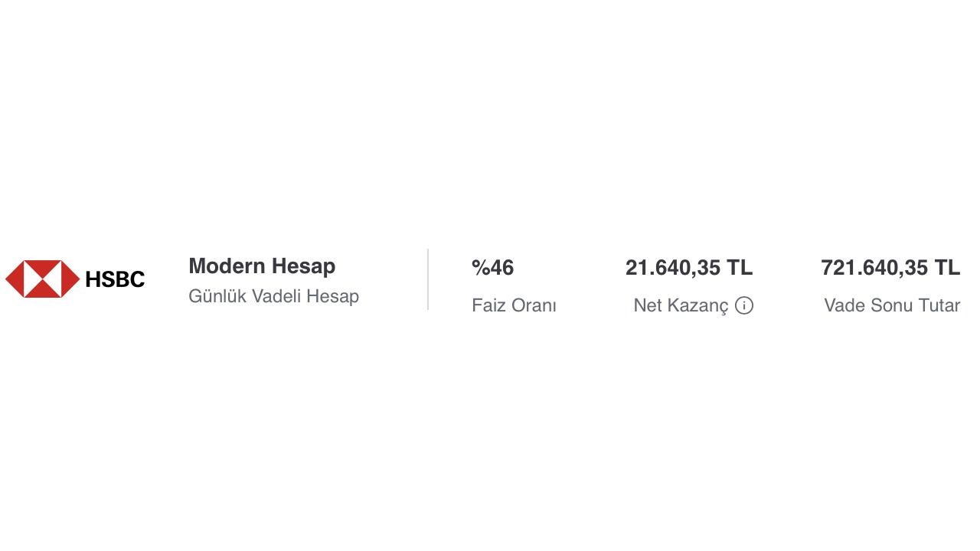Image resolution: width=980 pixels, height=551 pixels.
Task: Select the Günlük Vadeli Hesap subtitle
Action: (x=273, y=296)
